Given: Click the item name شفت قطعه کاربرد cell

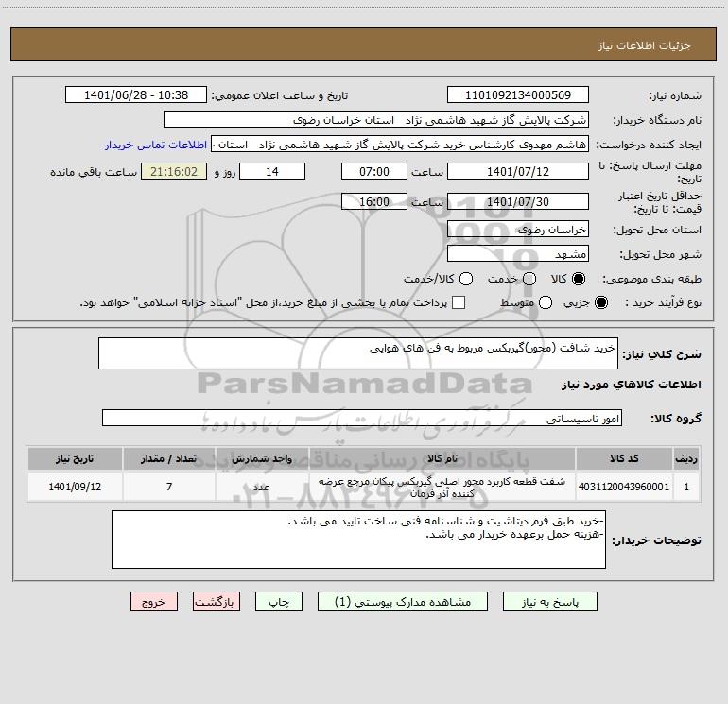Looking at the screenshot, I should coord(442,487).
